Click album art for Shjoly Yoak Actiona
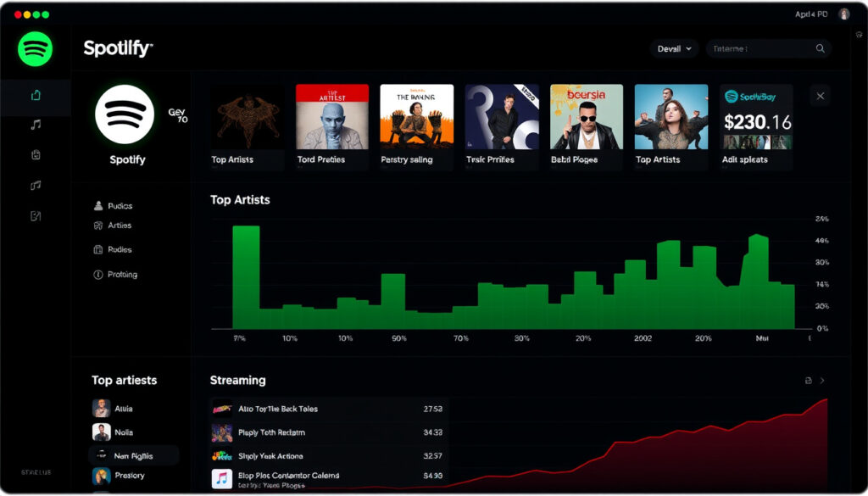 tap(222, 457)
